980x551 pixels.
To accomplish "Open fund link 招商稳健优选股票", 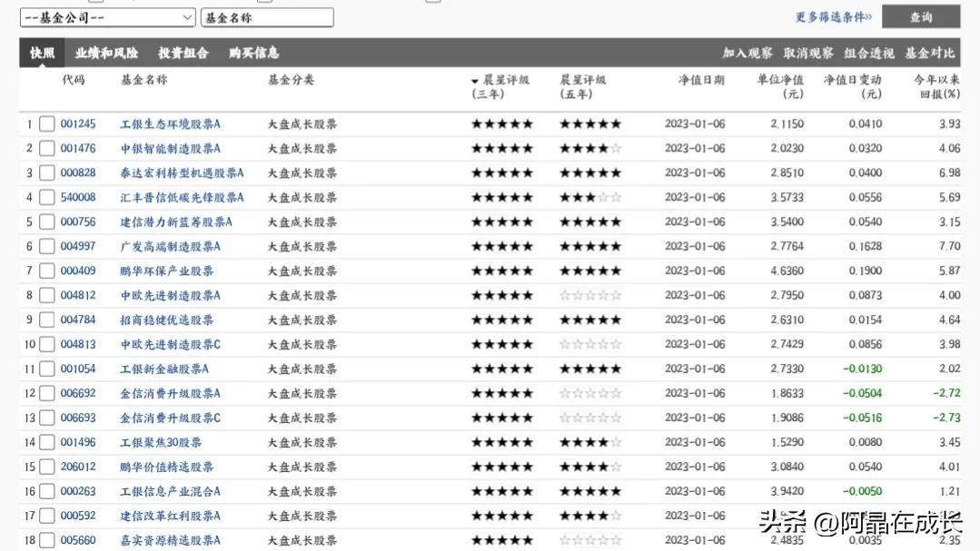I will tap(167, 320).
